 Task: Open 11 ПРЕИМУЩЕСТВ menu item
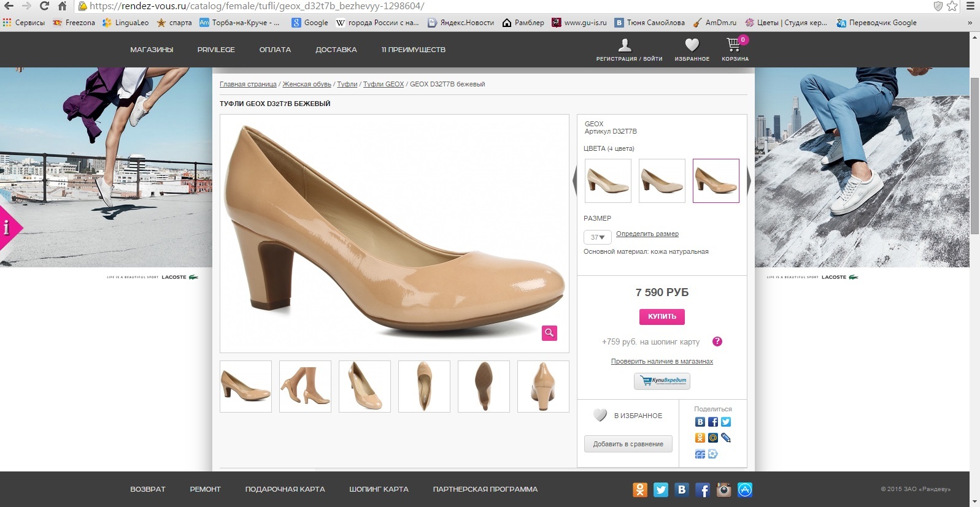coord(414,50)
